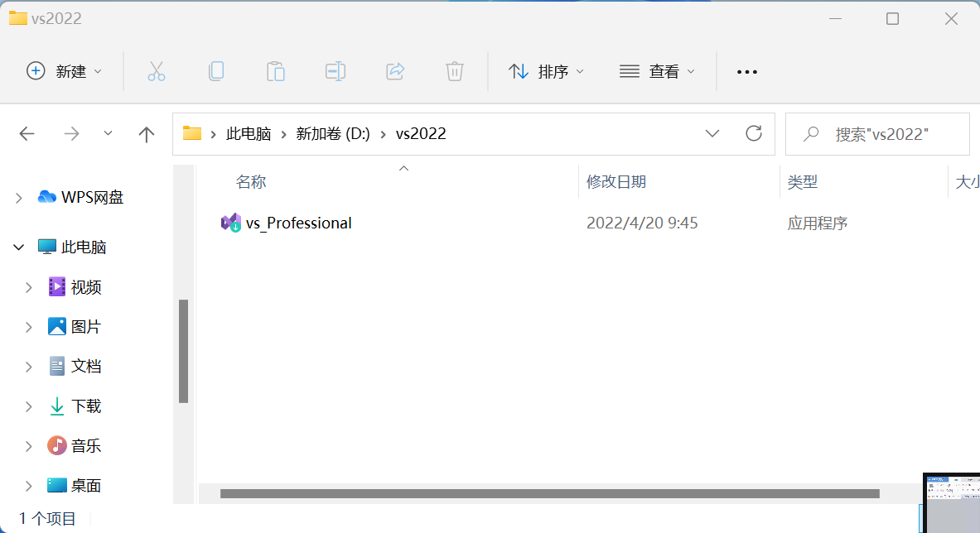Expand the 文档 folder node
This screenshot has height=533, width=980.
[x=29, y=367]
